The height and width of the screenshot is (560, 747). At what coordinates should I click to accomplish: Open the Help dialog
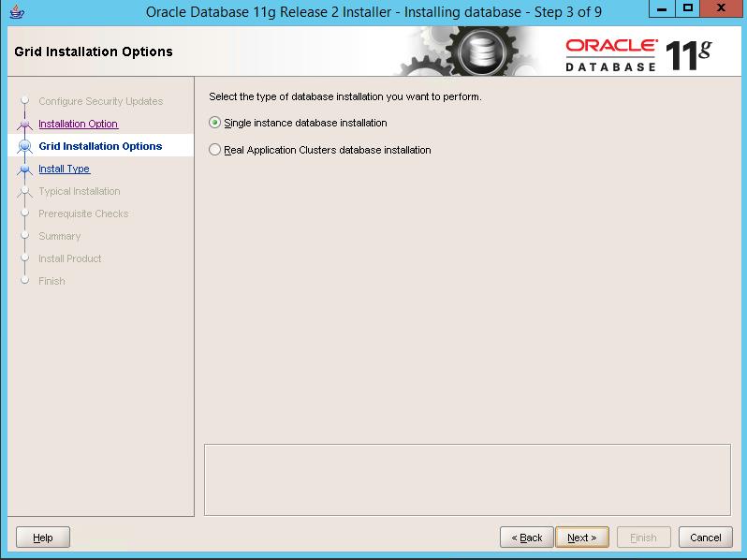[43, 538]
